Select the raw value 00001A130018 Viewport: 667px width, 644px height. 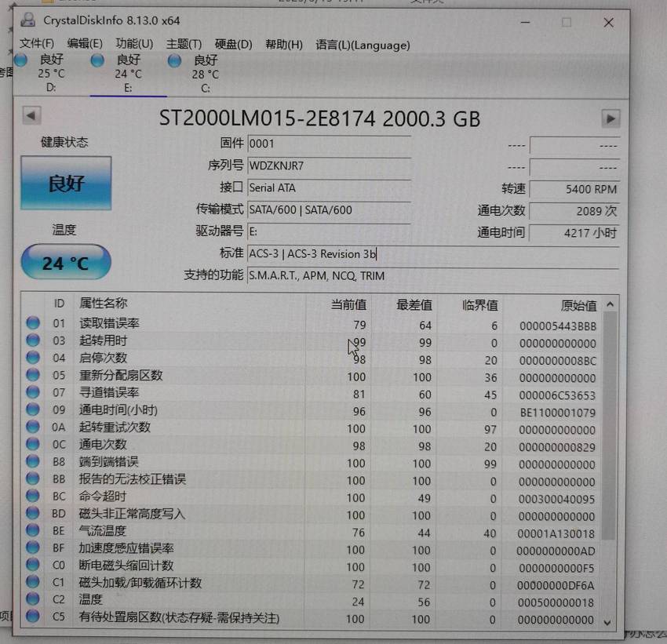(x=556, y=533)
